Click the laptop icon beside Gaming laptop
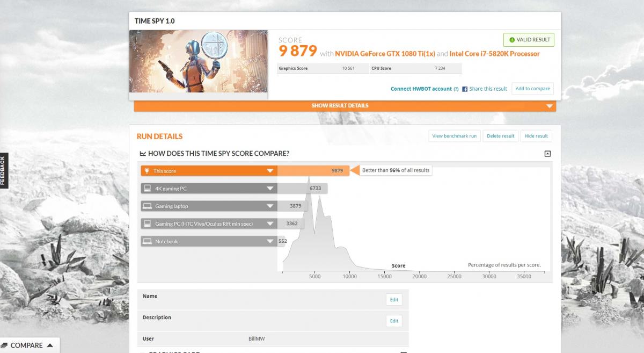The width and height of the screenshot is (644, 353). coord(147,206)
